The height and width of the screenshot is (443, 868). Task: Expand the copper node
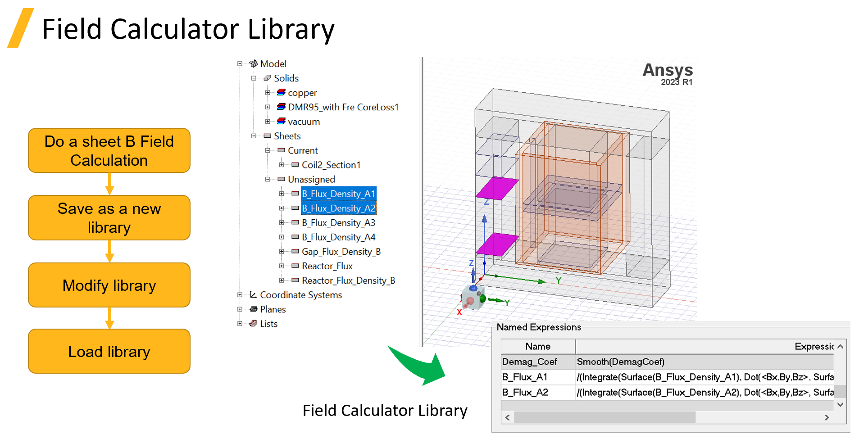(268, 93)
